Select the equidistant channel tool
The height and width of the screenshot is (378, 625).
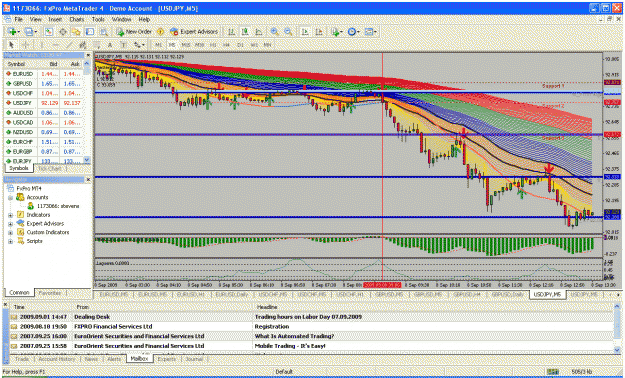83,45
